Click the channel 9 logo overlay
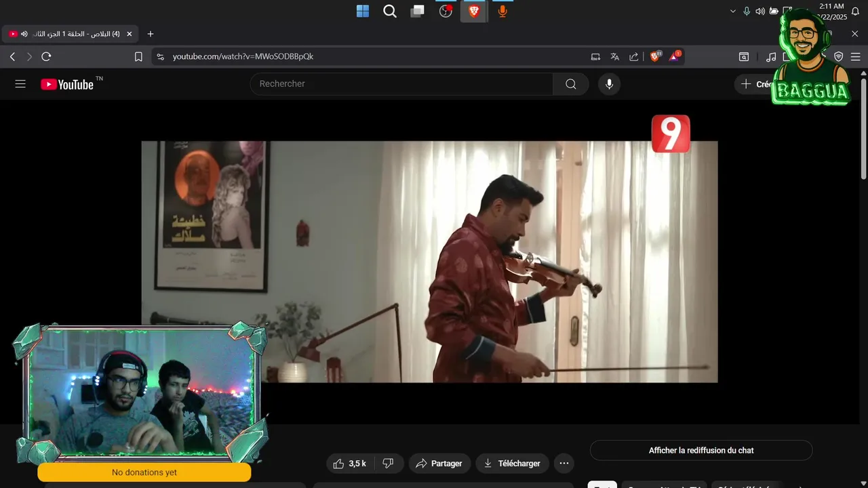Screen dimensions: 868x488 pos(671,134)
